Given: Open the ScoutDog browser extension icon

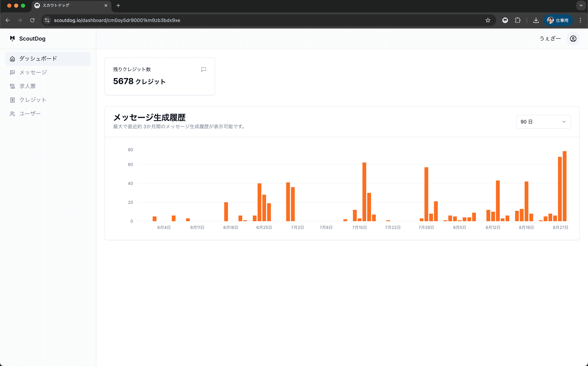Looking at the screenshot, I should coord(505,20).
